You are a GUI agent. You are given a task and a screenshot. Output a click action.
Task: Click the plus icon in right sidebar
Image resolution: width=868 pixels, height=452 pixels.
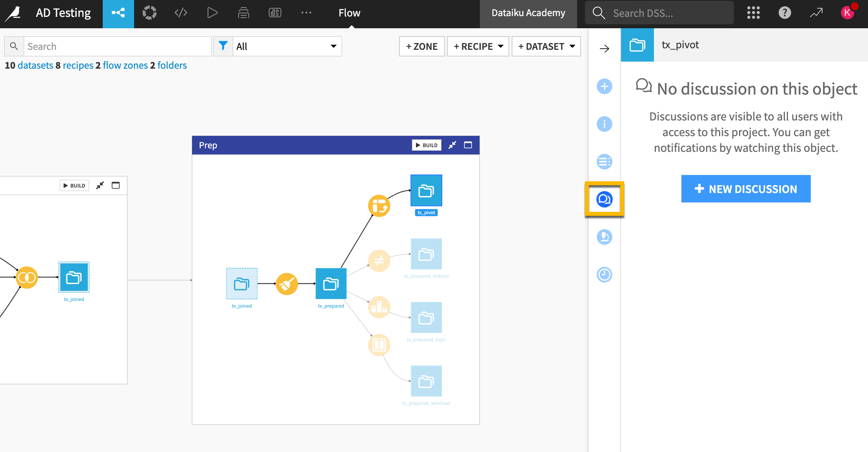[604, 87]
